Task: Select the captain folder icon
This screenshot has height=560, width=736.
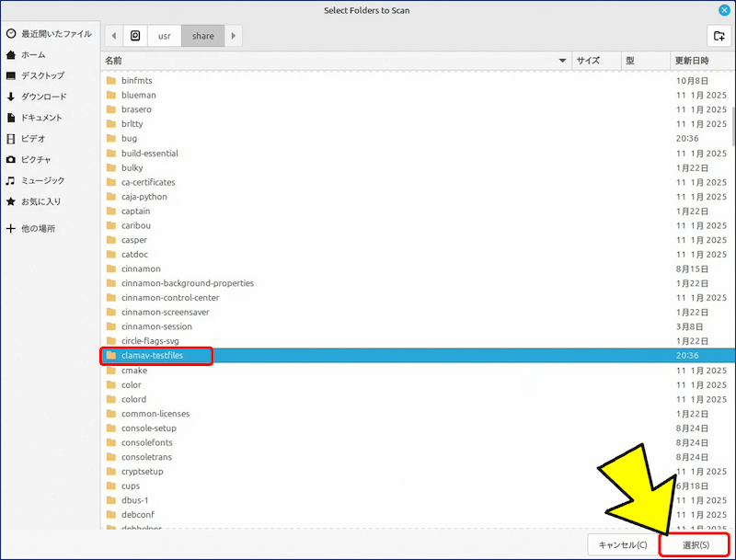Action: 111,211
